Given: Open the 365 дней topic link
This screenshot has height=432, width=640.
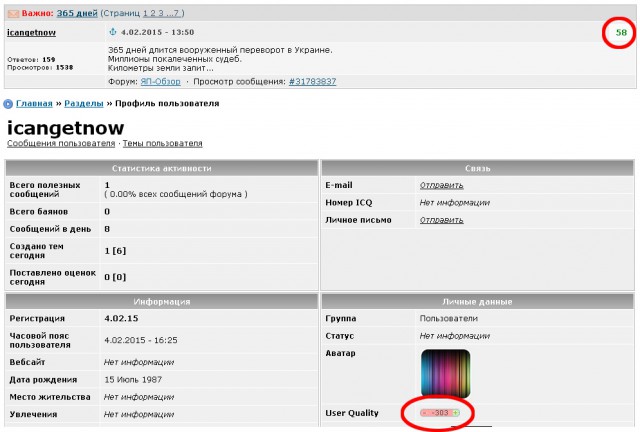Looking at the screenshot, I should 77,13.
